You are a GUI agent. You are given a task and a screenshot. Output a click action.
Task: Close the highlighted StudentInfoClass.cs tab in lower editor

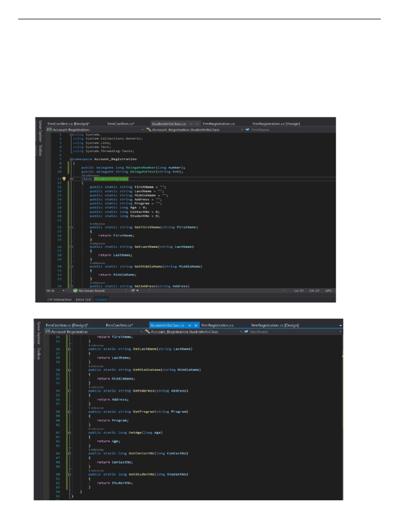tap(196, 325)
